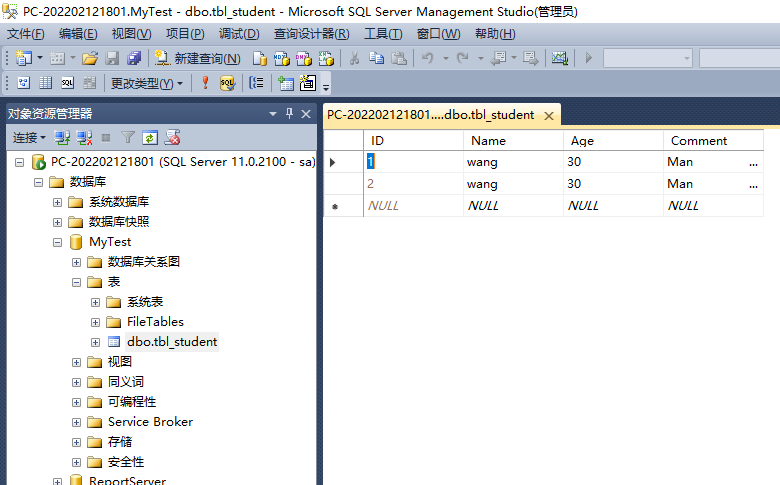Click the ID column header
This screenshot has height=485, width=780.
pyautogui.click(x=413, y=141)
